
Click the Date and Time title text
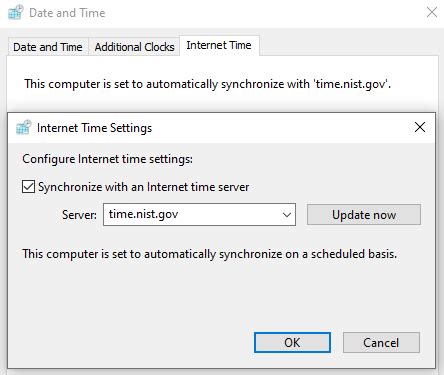coord(67,13)
